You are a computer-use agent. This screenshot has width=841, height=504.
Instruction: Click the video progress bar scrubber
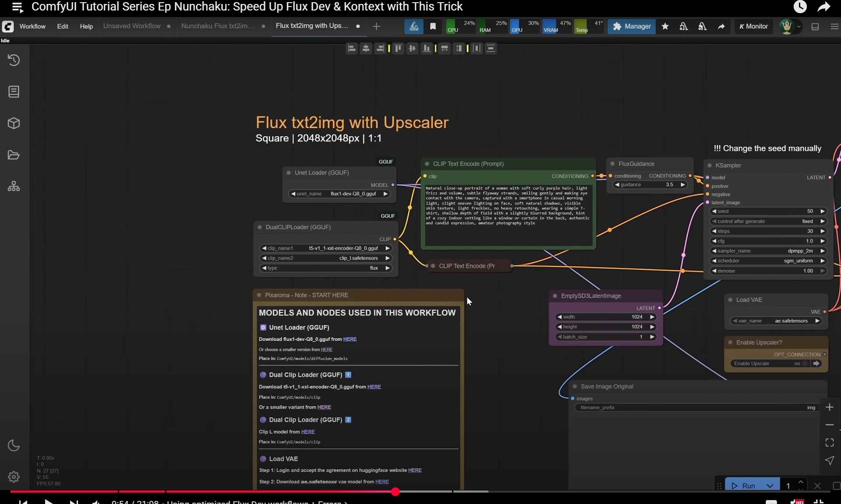(x=396, y=492)
